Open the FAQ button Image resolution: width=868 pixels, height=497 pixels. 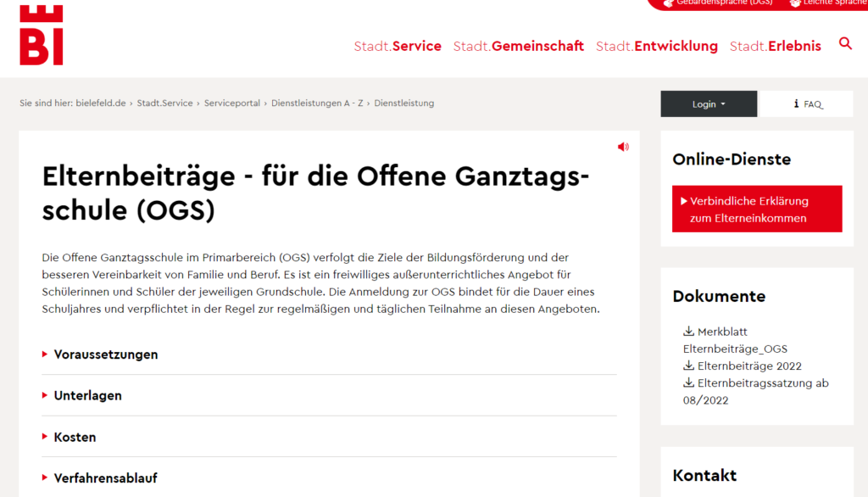807,103
